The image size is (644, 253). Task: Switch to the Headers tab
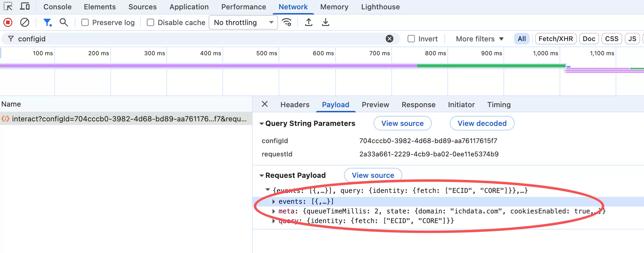295,105
